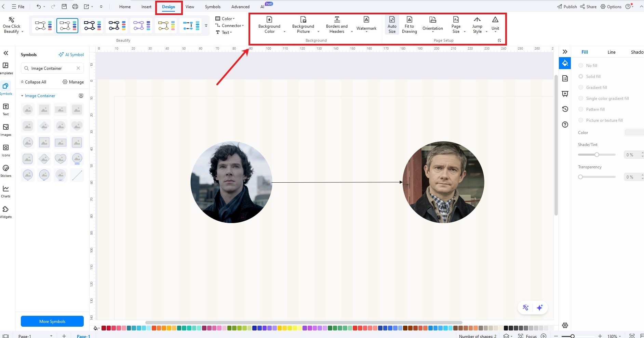Select Solid fill radio option

click(580, 76)
